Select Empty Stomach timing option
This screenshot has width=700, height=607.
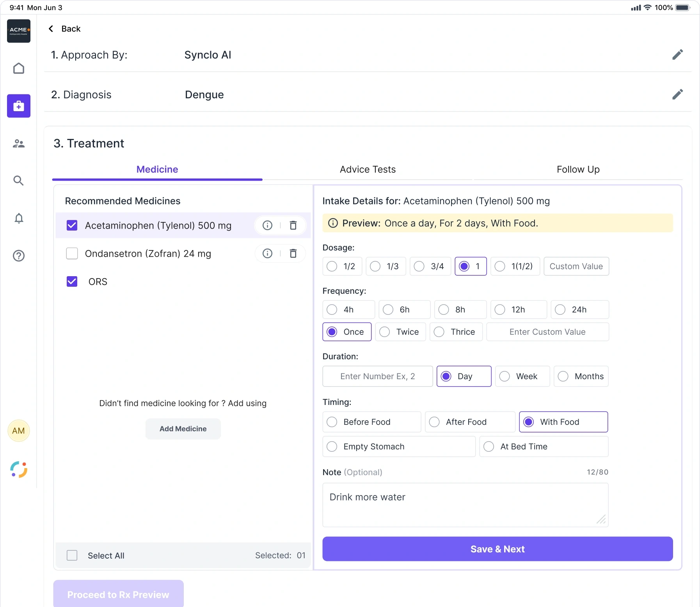[x=399, y=447]
